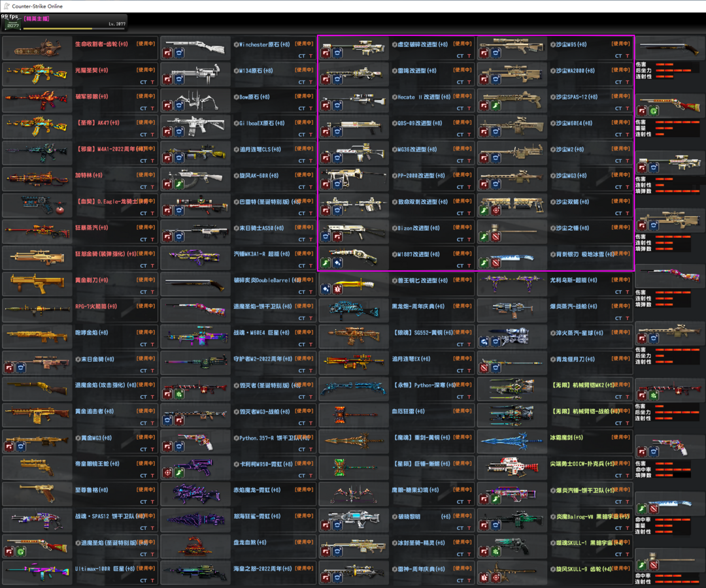Toggle the T marker on 加特林 row
Viewport: 706px width, 588px height.
pyautogui.click(x=152, y=188)
